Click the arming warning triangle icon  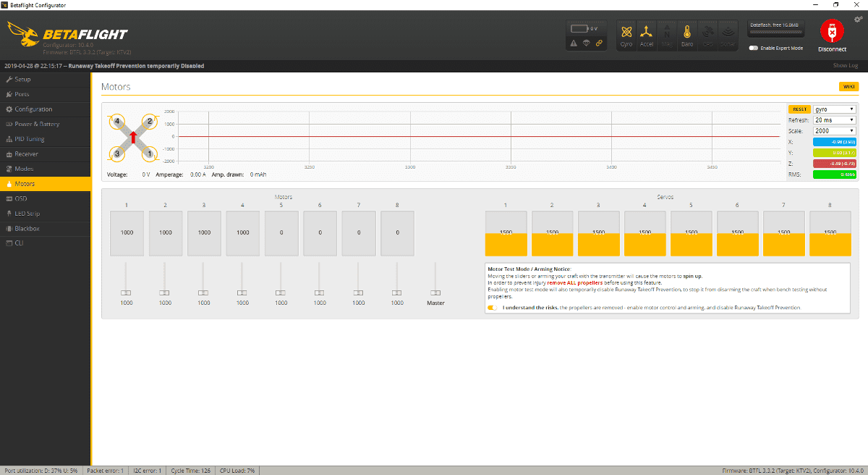pos(574,43)
